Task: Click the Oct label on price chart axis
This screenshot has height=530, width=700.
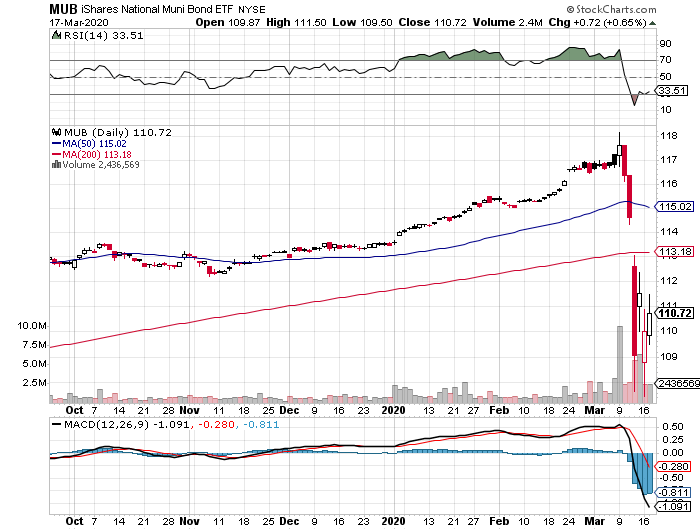Action: point(74,411)
